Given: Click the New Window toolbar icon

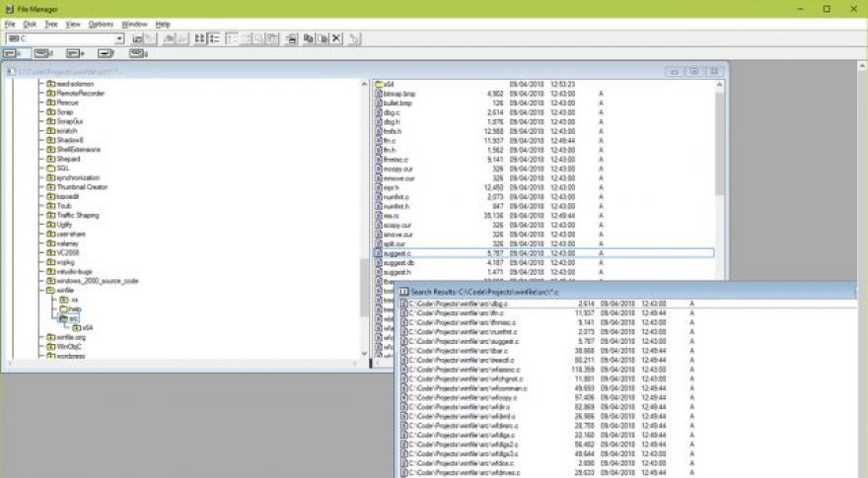Looking at the screenshot, I should 292,38.
